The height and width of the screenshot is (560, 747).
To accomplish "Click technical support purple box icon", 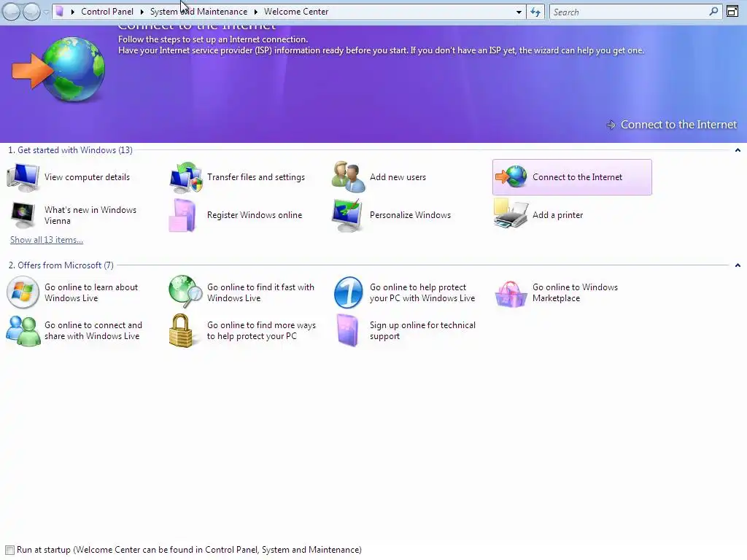I will 347,330.
